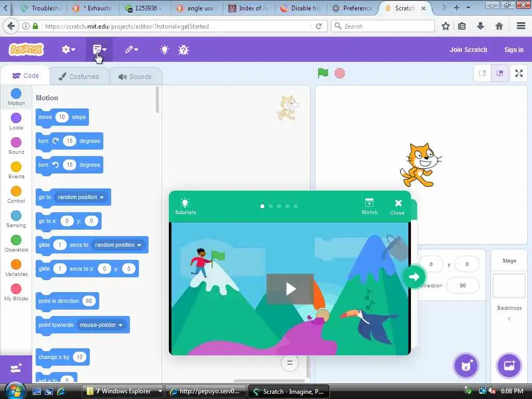Click the 'point in direction' 90 value
The width and height of the screenshot is (532, 399).
[x=89, y=301]
